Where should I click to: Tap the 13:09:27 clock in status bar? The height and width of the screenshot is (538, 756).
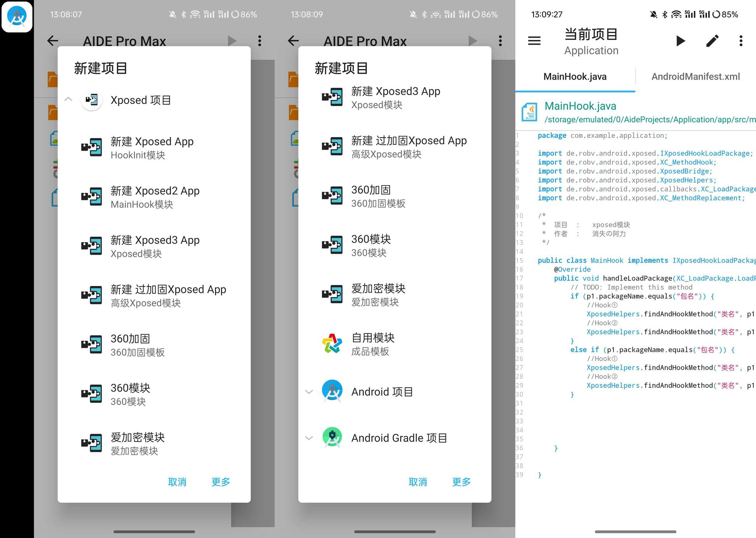click(547, 14)
